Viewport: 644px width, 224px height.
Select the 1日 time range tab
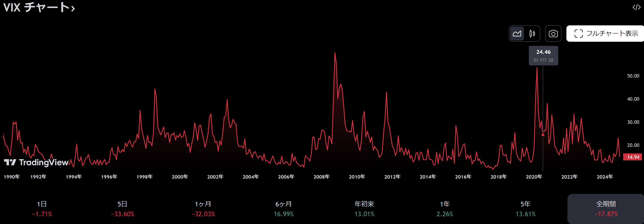click(42, 209)
